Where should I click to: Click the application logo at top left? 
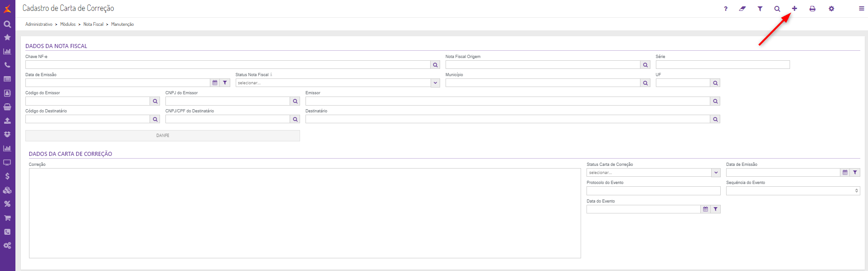[7, 9]
